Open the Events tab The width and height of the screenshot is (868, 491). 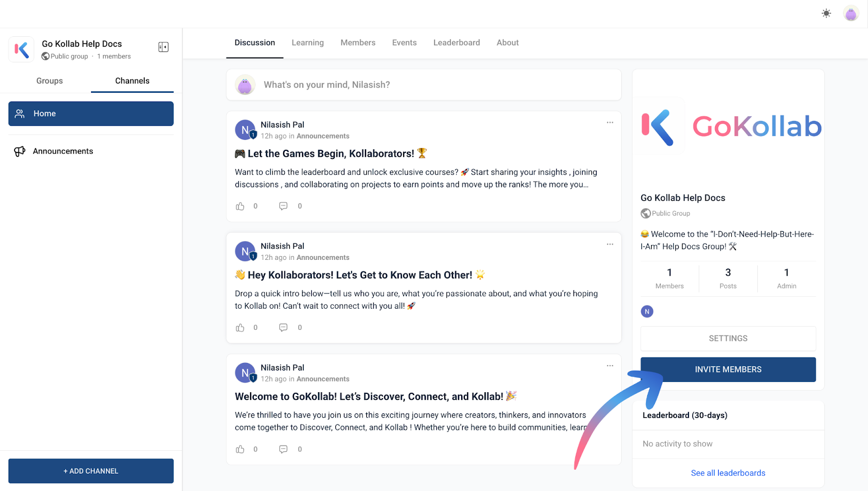(405, 43)
